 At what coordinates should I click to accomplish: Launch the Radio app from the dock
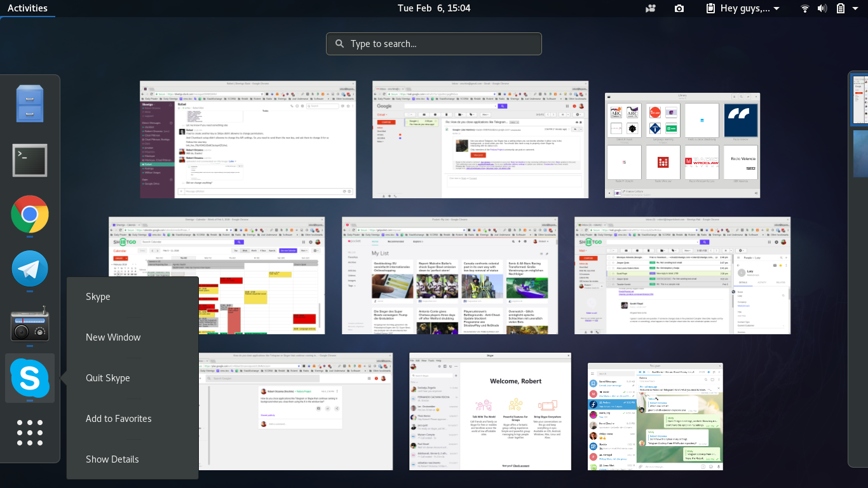click(29, 323)
